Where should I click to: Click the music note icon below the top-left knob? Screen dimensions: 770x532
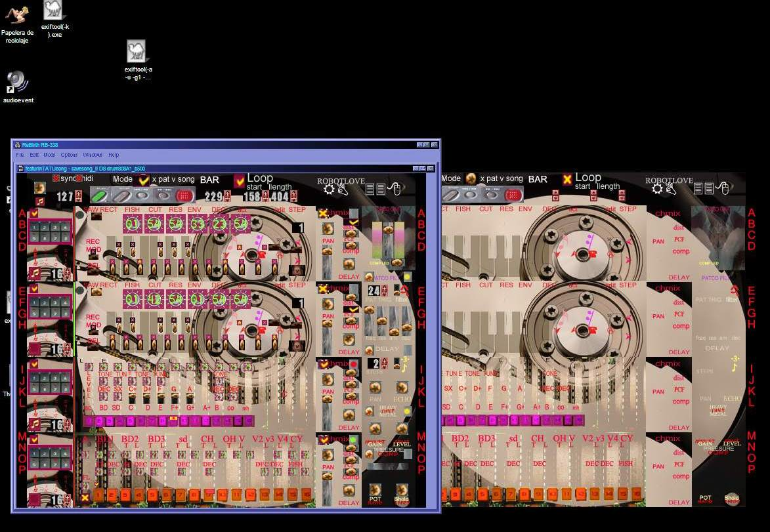(40, 201)
